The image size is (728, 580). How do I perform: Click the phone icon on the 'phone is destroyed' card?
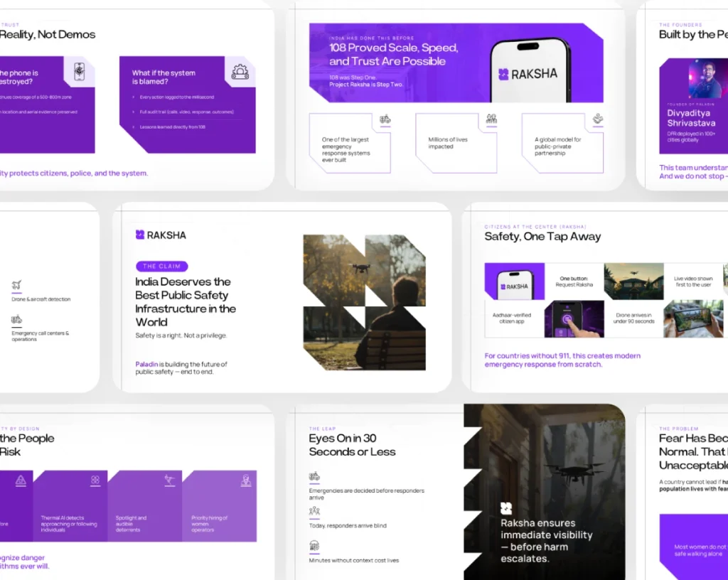point(80,72)
